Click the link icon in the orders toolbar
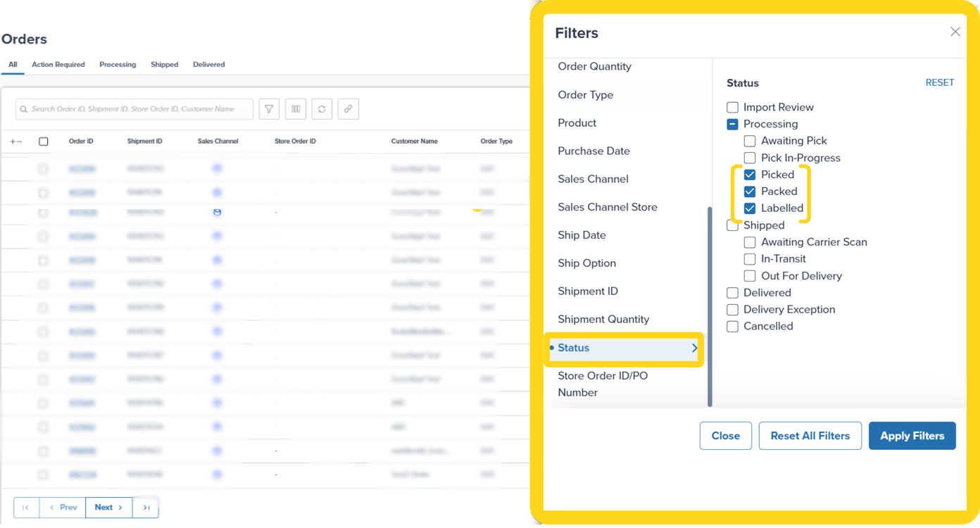This screenshot has height=528, width=980. coord(348,109)
